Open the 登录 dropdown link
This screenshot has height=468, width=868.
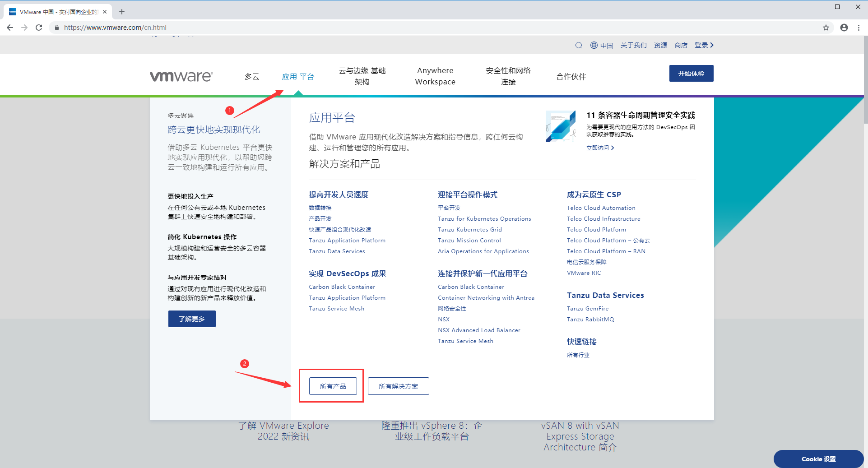coord(704,45)
